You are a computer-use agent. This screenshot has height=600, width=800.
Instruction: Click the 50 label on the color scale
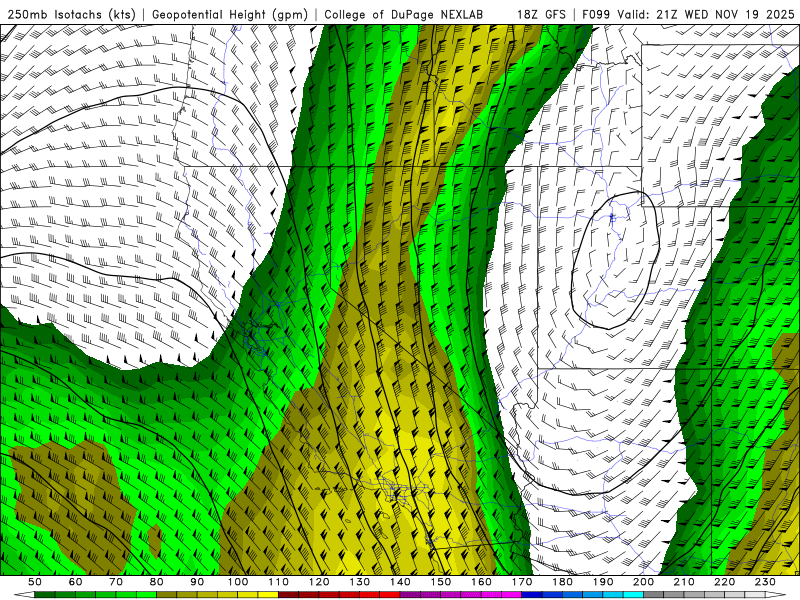point(35,582)
